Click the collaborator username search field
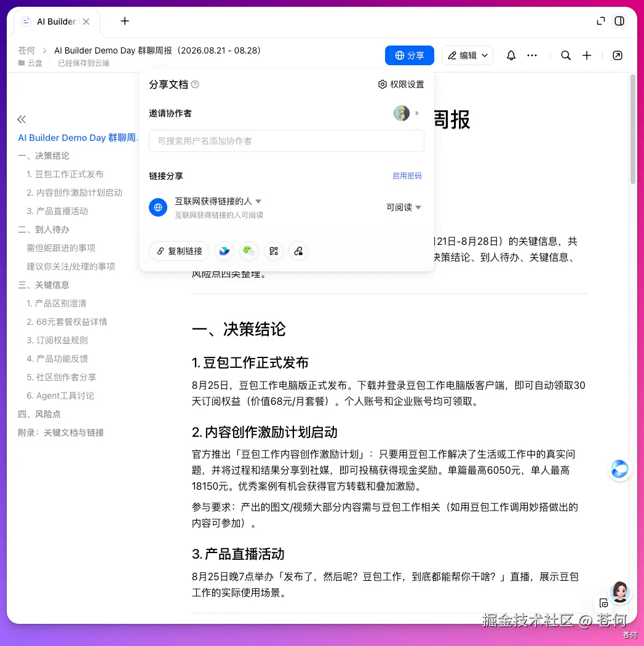 tap(287, 141)
